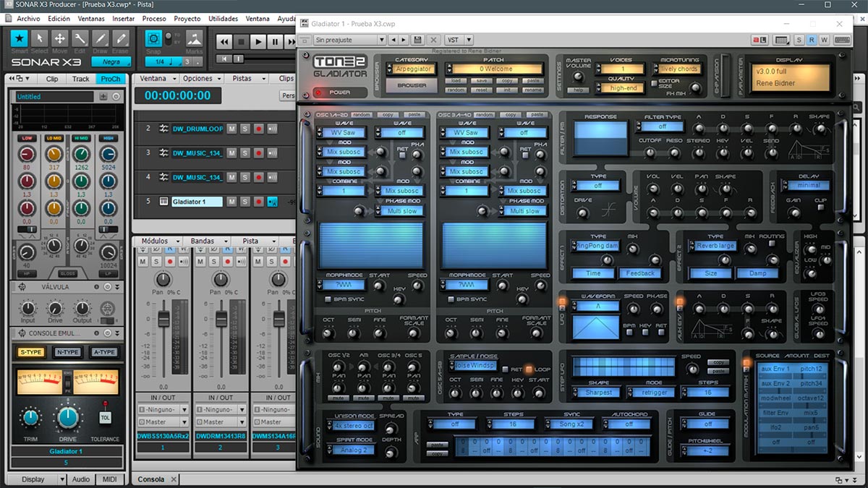Click the automation Write (W) button in Gladiator toolbar
Screen dimensions: 868x488
tap(824, 40)
